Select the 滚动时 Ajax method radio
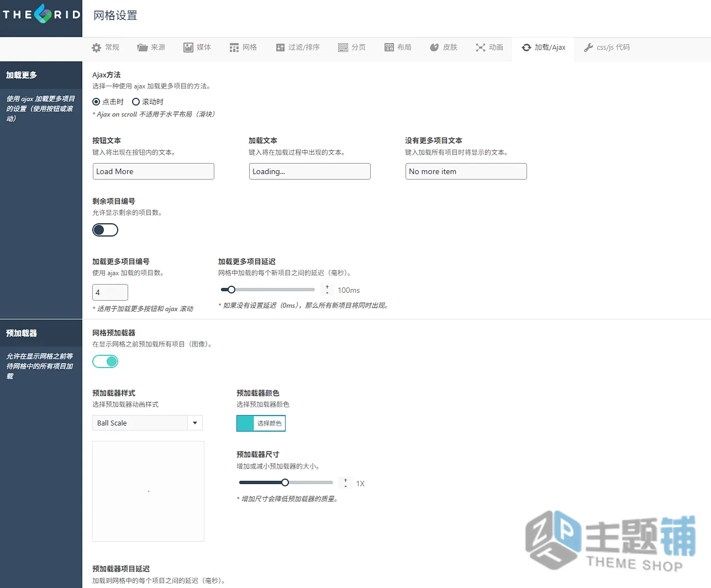This screenshot has width=711, height=588. tap(136, 102)
